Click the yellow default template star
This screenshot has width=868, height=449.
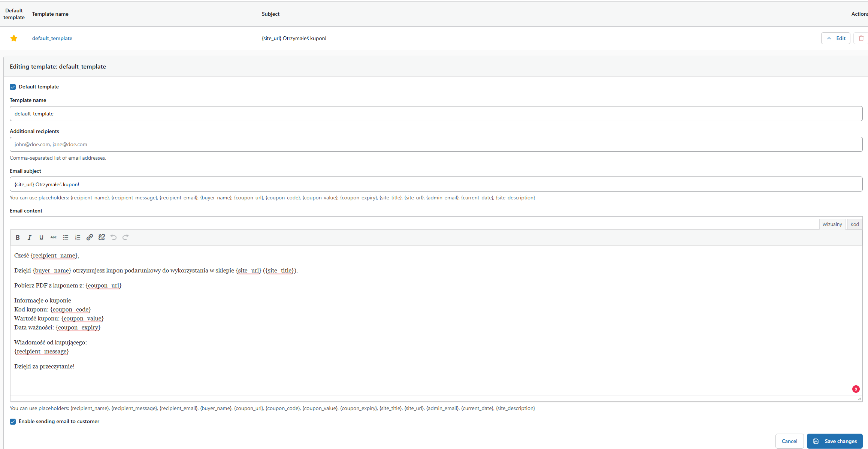click(14, 38)
